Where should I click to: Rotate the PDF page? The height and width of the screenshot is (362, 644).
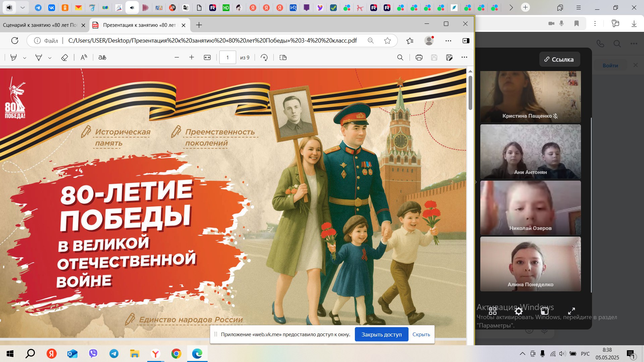click(264, 58)
